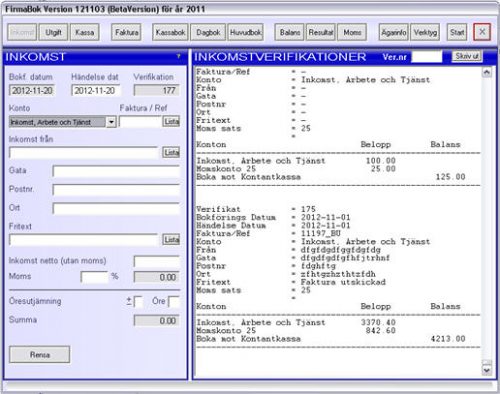
Task: Select the Verifikat 175 line
Action: pyautogui.click(x=255, y=209)
